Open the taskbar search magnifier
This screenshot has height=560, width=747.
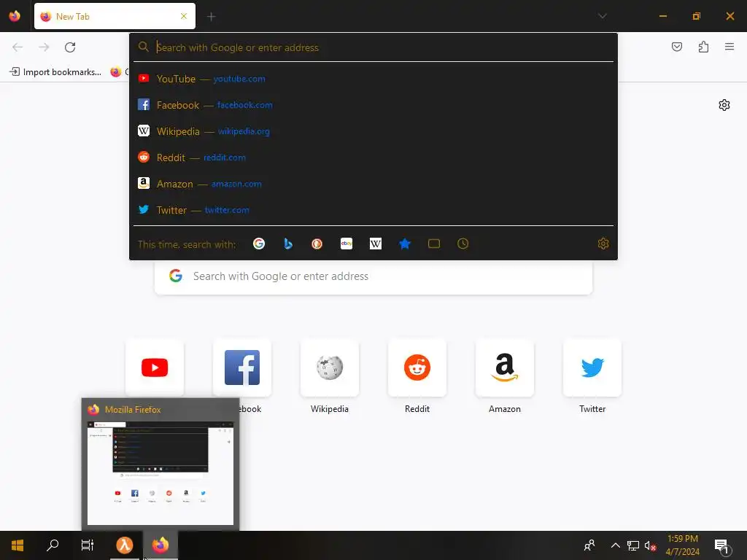(x=53, y=545)
